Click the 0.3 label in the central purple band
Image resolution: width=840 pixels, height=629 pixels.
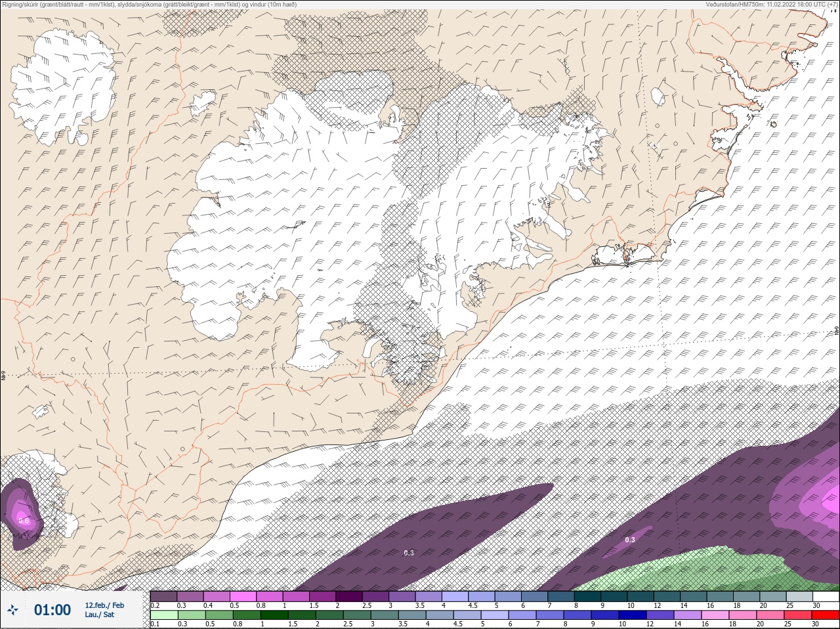[x=409, y=553]
